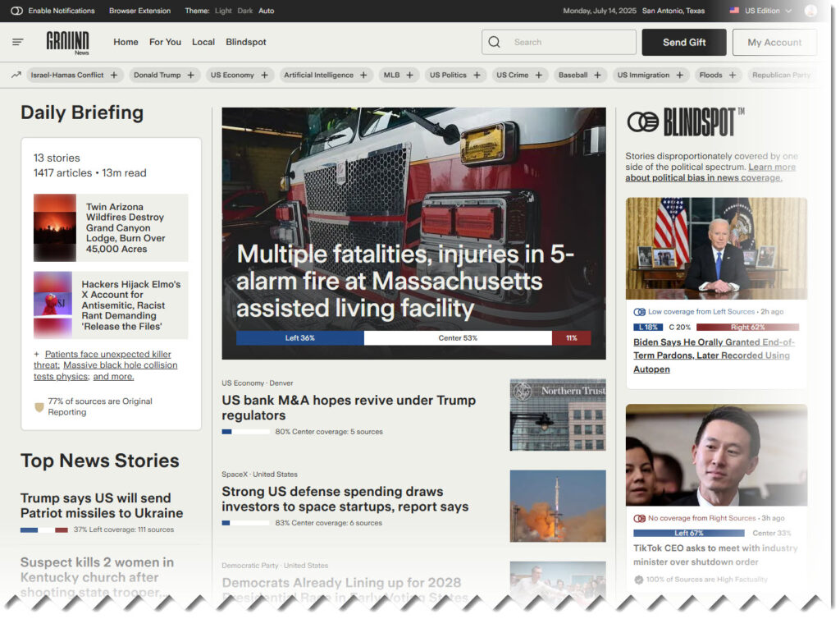Open the Home nav tab
Viewport: 840px width, 619px height.
pyautogui.click(x=126, y=42)
